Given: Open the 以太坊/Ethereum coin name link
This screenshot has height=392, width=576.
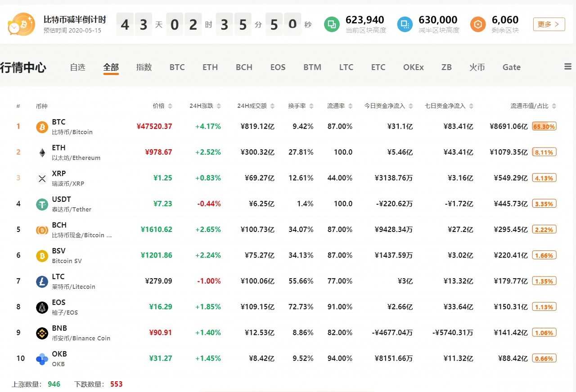Looking at the screenshot, I should pos(76,158).
